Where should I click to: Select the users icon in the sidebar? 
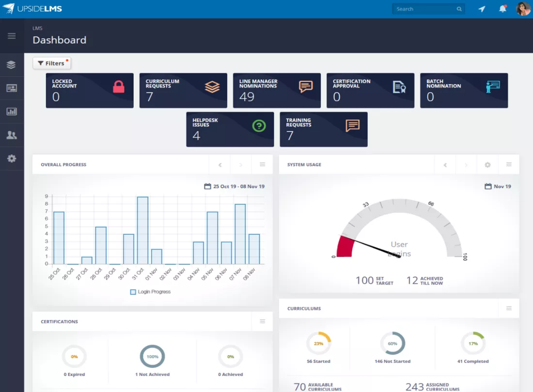[x=12, y=135]
